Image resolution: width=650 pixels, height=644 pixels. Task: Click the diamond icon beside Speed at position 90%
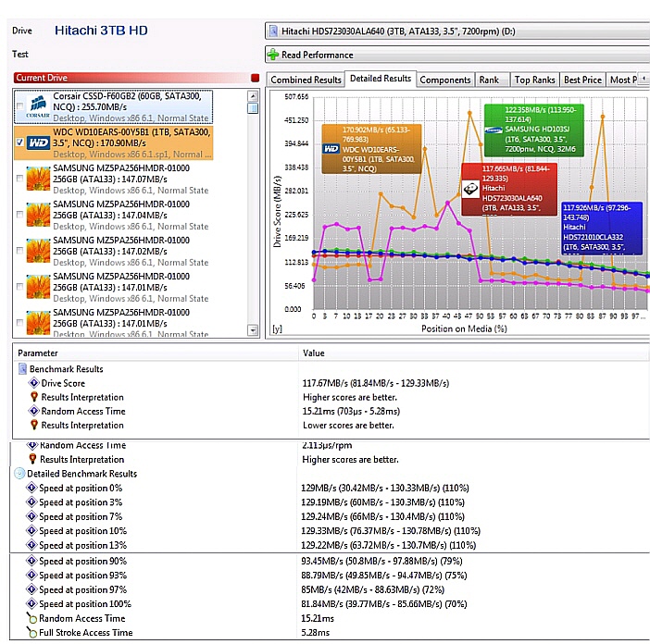[31, 561]
